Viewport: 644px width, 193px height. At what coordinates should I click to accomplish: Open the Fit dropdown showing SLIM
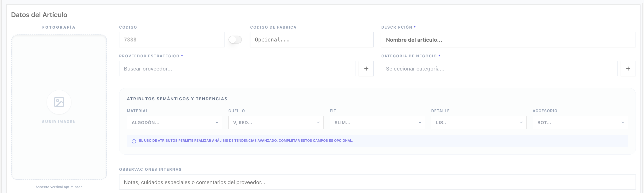[x=377, y=122]
